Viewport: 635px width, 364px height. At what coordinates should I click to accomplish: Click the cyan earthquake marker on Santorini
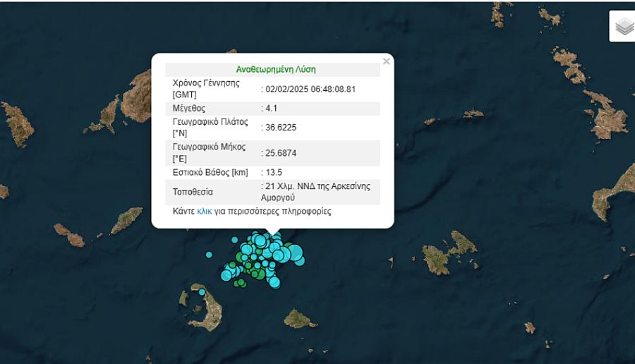[x=202, y=292]
